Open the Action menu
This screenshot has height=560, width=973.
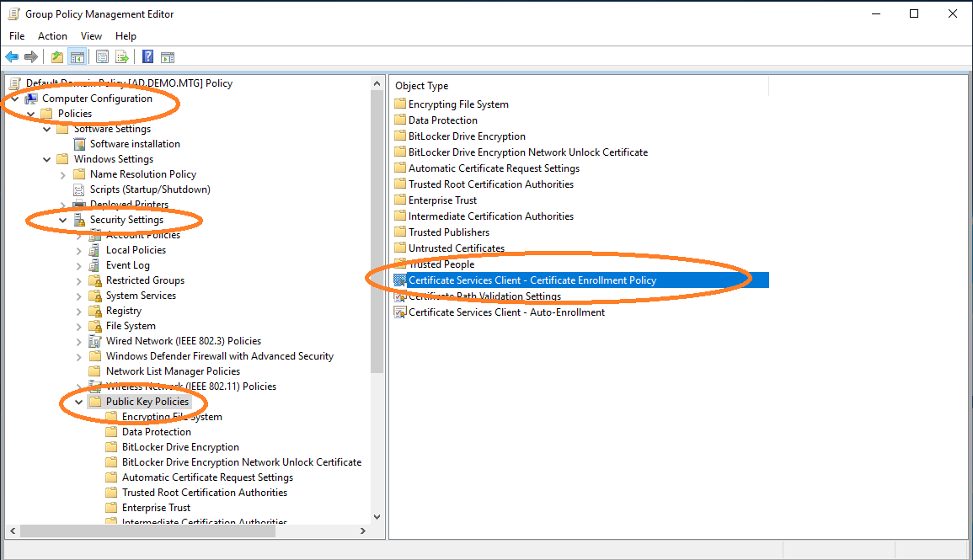click(52, 35)
